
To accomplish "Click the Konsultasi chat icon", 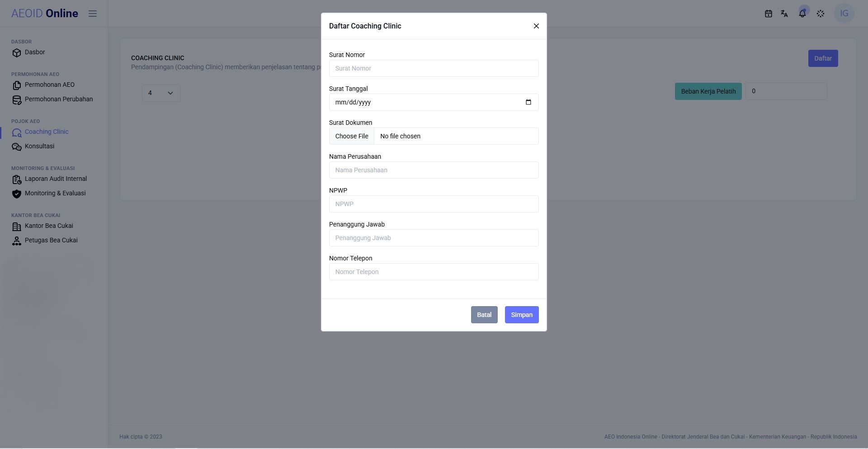I will (17, 147).
